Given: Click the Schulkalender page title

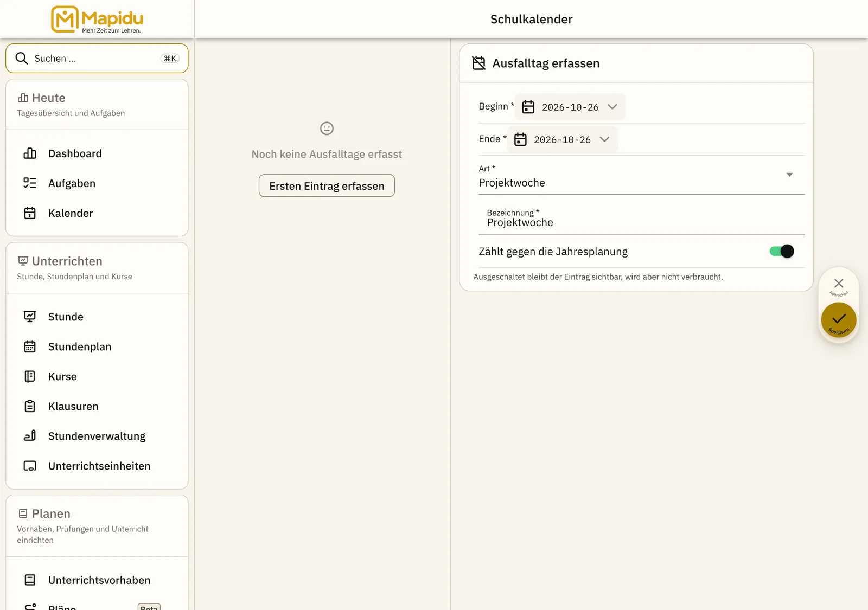Looking at the screenshot, I should coord(532,20).
